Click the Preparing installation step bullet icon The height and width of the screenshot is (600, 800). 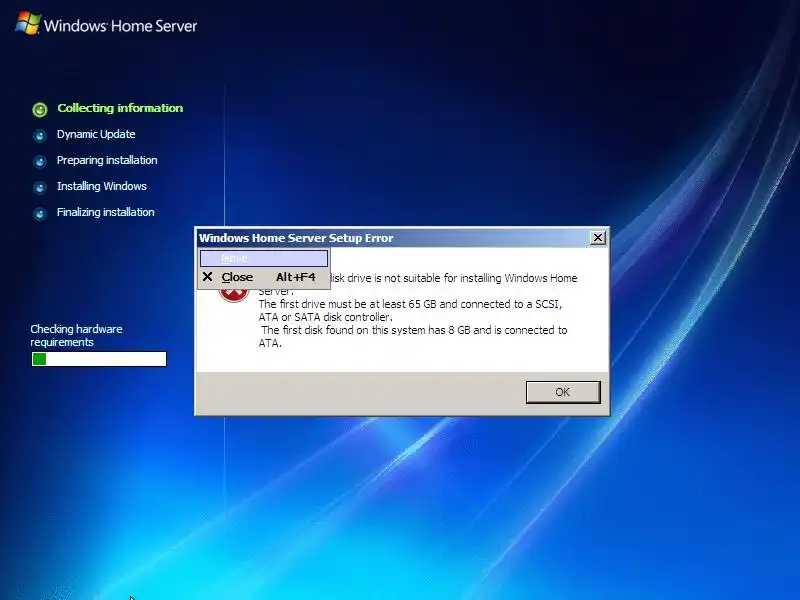pos(40,161)
